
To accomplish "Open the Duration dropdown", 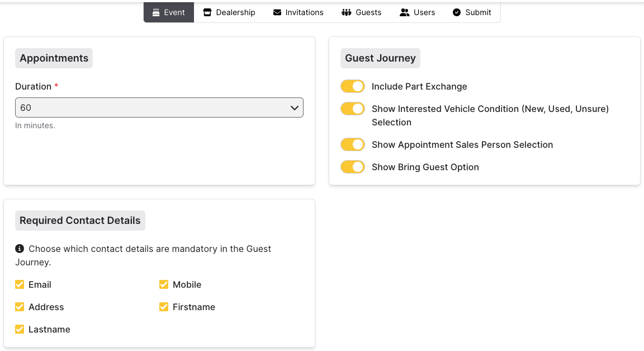I will tap(159, 107).
